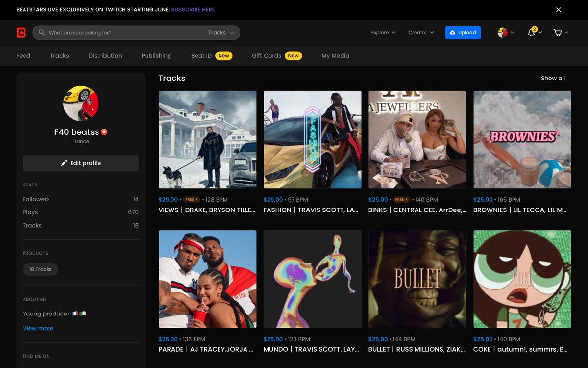Screen dimensions: 588x368
Task: Click the BeatStars red logo icon
Action: pyautogui.click(x=21, y=33)
